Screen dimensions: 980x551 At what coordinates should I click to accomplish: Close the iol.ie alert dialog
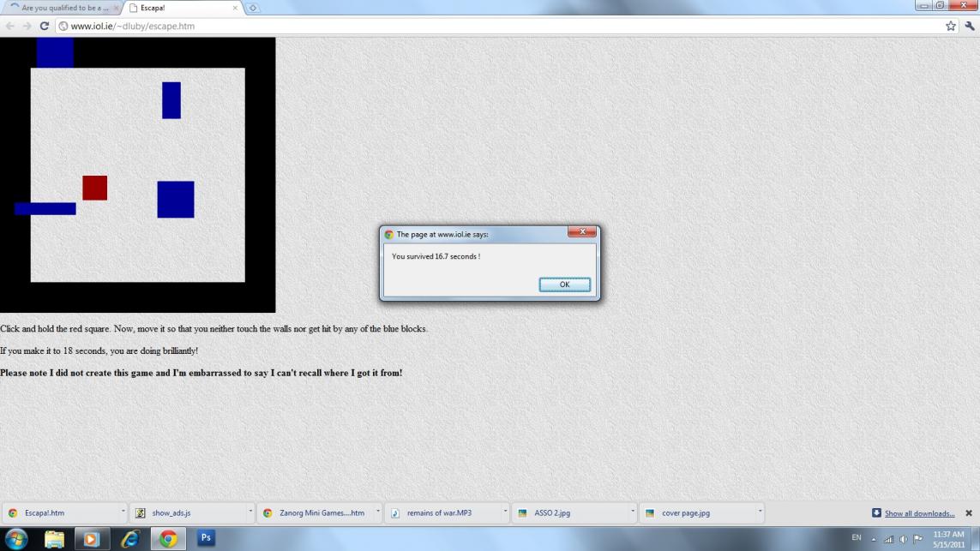(x=582, y=231)
